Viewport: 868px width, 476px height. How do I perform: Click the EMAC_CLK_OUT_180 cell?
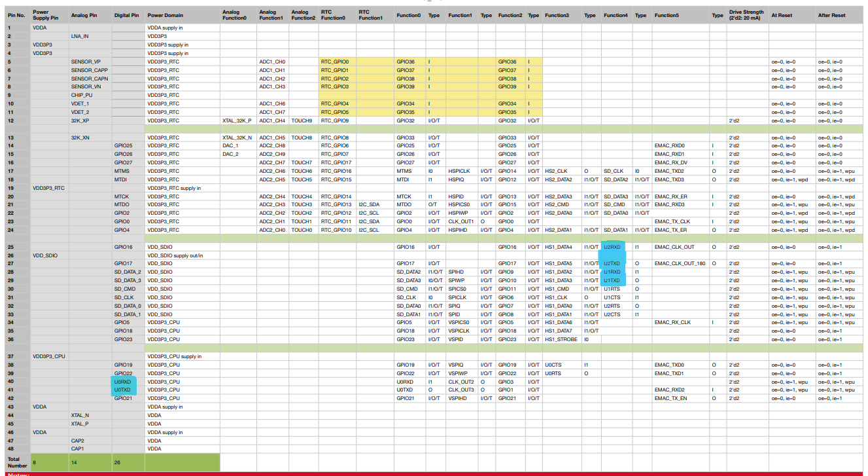[x=681, y=263]
